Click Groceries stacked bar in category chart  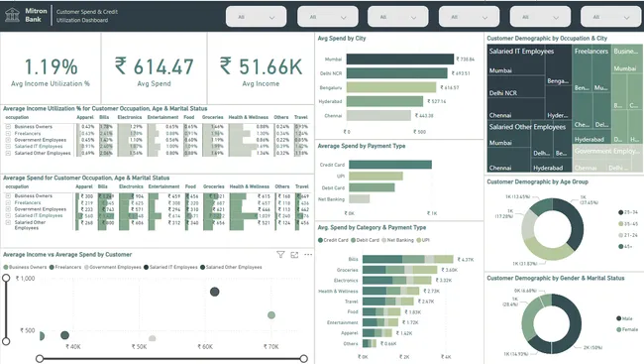[x=400, y=270]
